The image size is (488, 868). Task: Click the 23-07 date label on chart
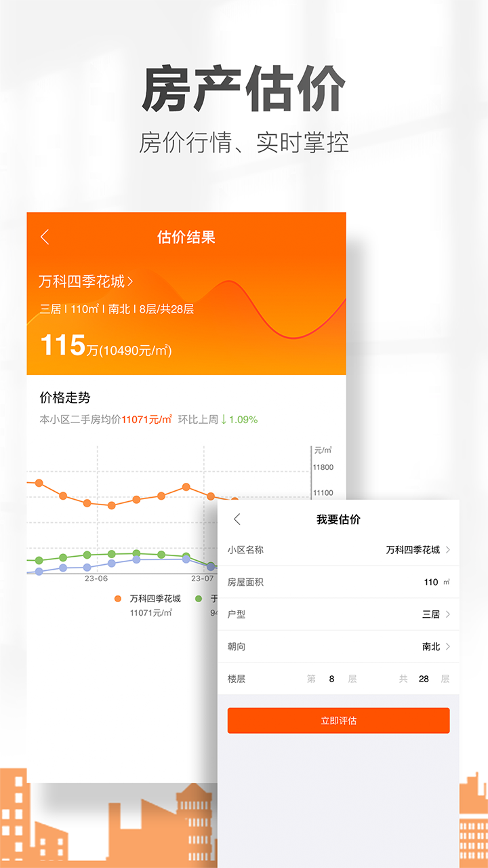point(202,578)
